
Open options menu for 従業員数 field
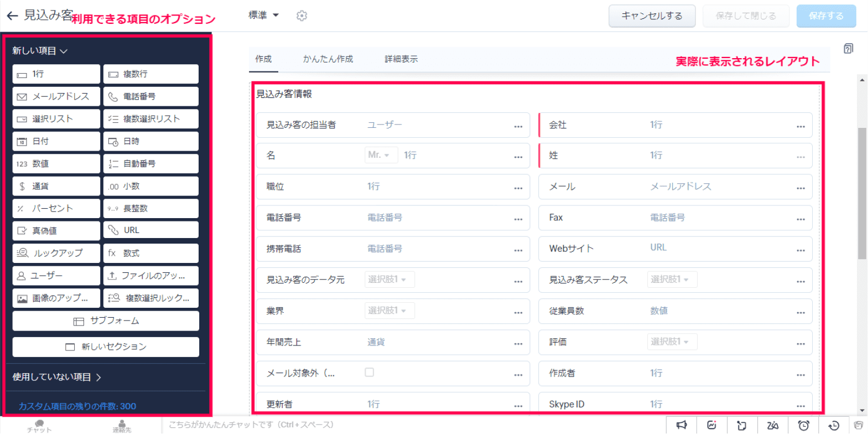click(x=801, y=313)
